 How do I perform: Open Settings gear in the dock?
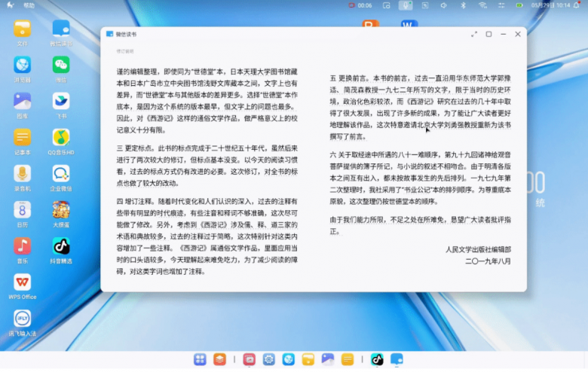point(269,360)
